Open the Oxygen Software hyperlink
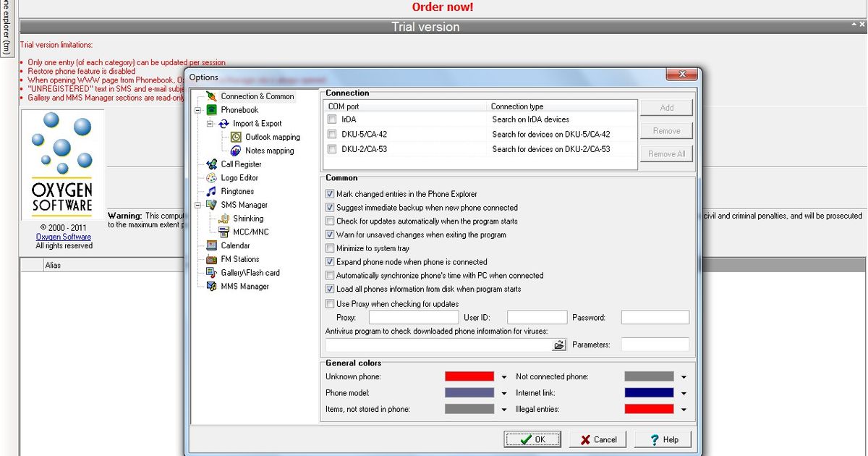The image size is (868, 456). (64, 237)
